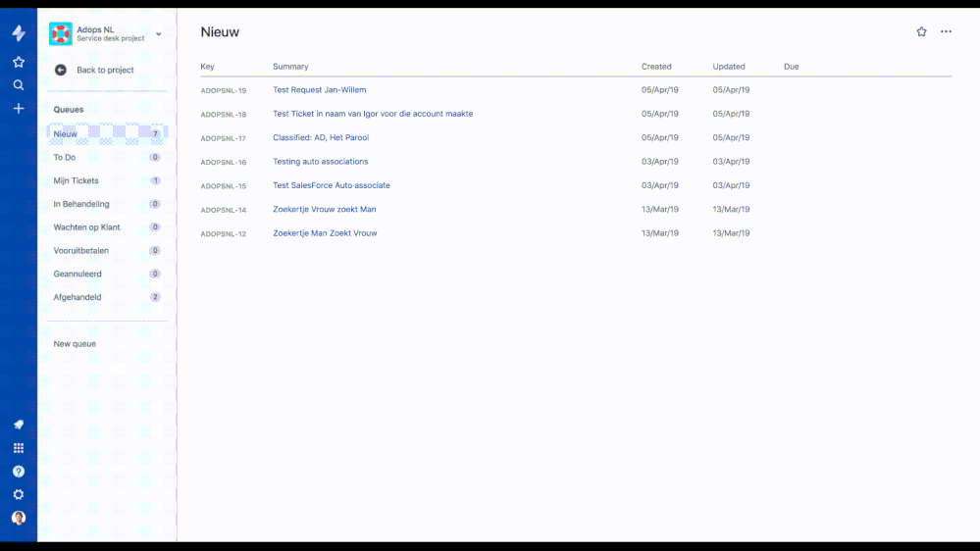Click Created date of ADOPSNL-19 row
This screenshot has width=980, height=551.
click(x=659, y=90)
